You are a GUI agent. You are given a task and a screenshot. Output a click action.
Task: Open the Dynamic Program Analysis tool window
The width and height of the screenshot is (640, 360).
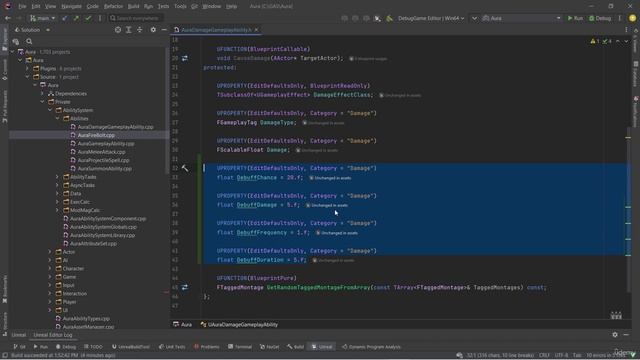click(371, 347)
